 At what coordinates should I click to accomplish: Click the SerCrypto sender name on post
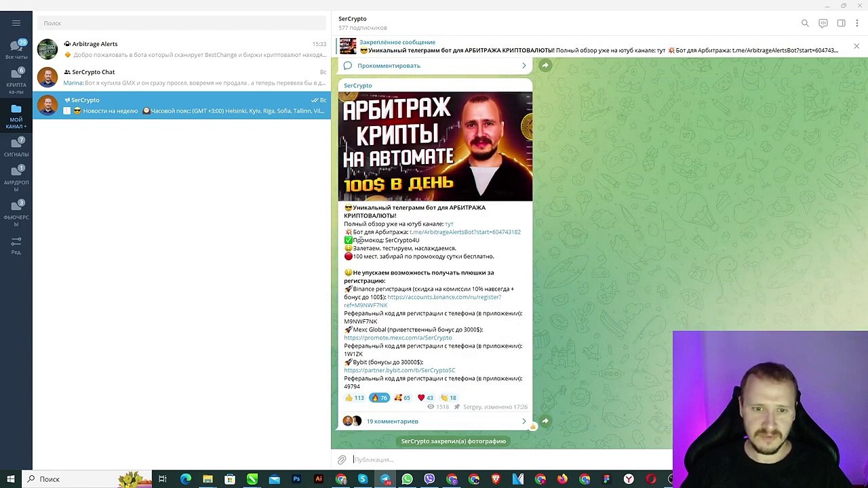358,85
